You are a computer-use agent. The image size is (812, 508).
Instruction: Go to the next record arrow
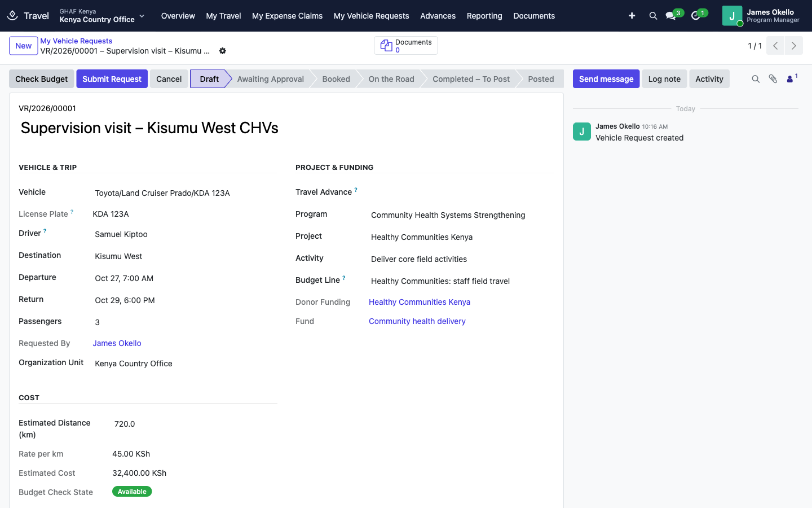coord(794,46)
